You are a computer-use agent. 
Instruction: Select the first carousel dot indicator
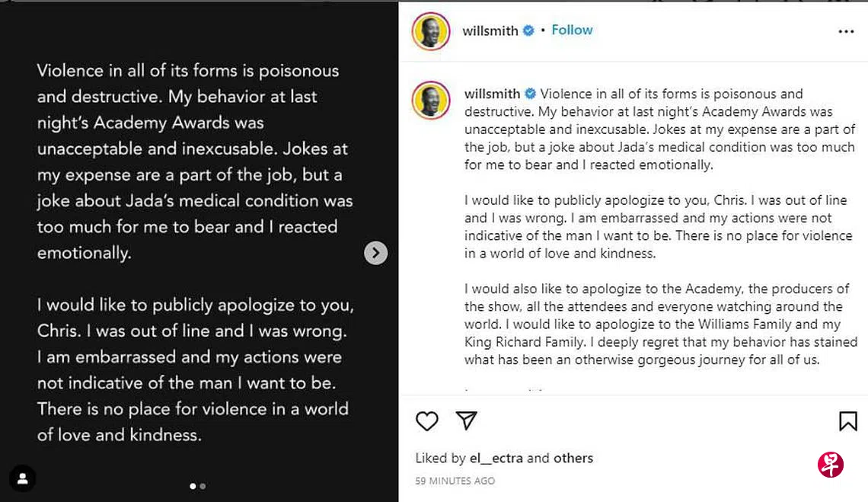pos(193,486)
